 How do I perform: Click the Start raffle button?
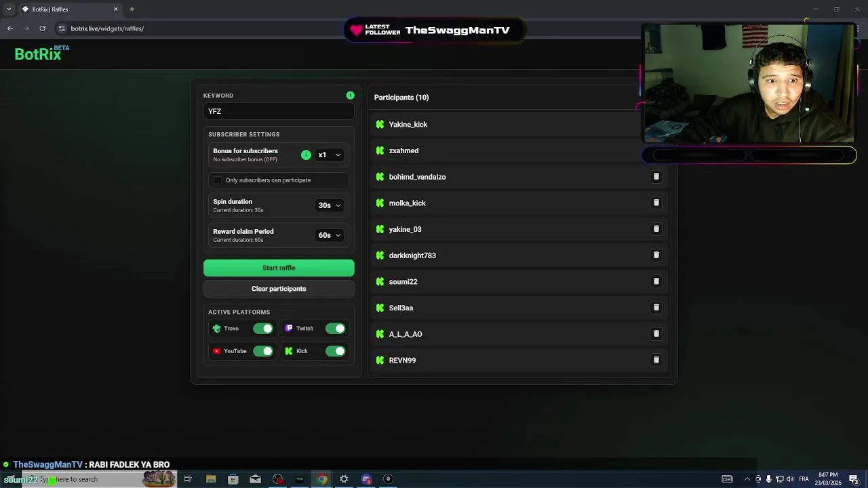click(279, 268)
